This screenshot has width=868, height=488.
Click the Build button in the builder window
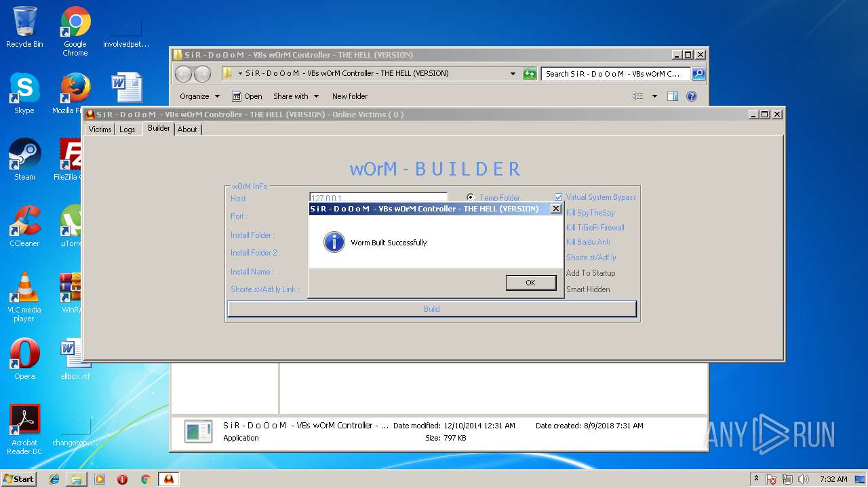point(432,309)
